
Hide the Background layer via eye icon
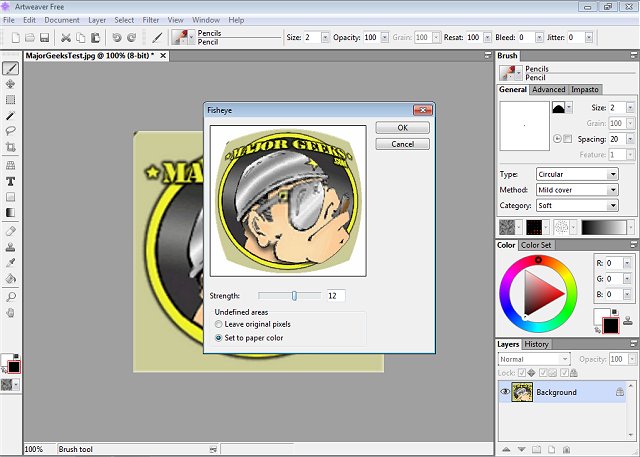505,392
